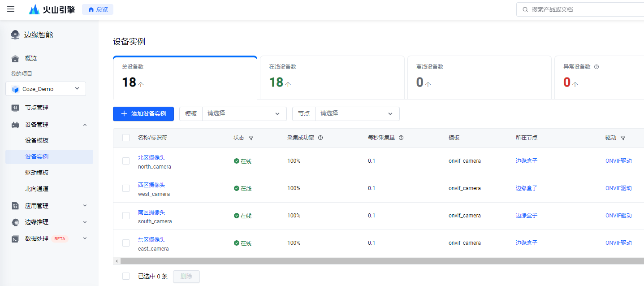
Task: Click the driver column filter icon
Action: 623,138
